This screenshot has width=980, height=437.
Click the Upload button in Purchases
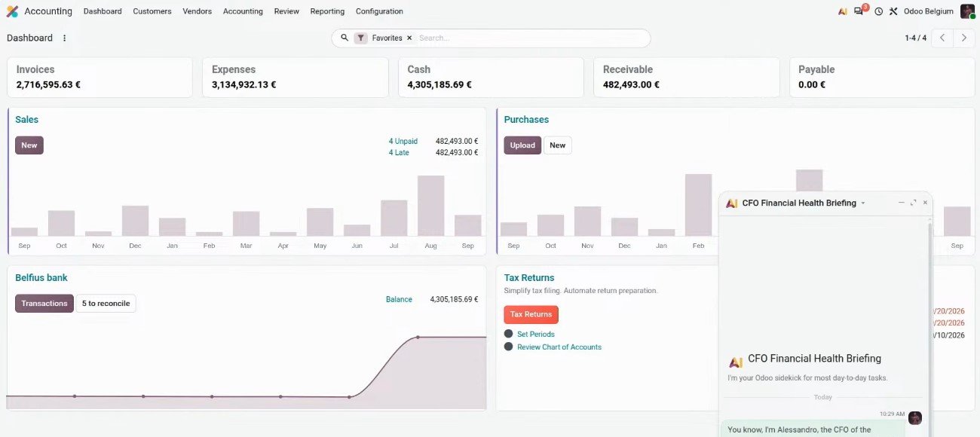522,145
